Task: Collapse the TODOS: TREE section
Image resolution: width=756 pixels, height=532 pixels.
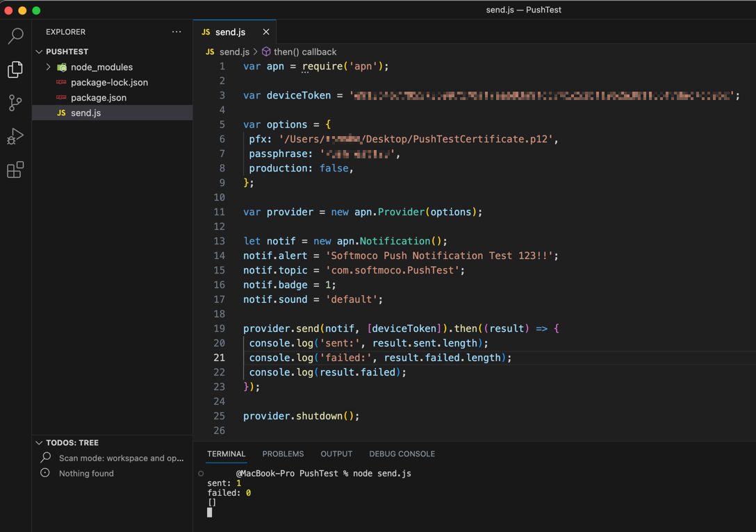Action: [40, 442]
